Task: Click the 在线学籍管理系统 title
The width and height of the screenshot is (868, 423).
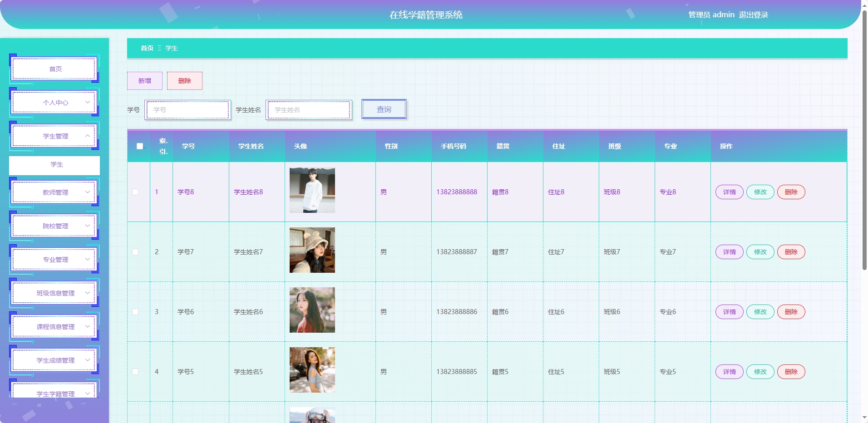Action: tap(426, 15)
